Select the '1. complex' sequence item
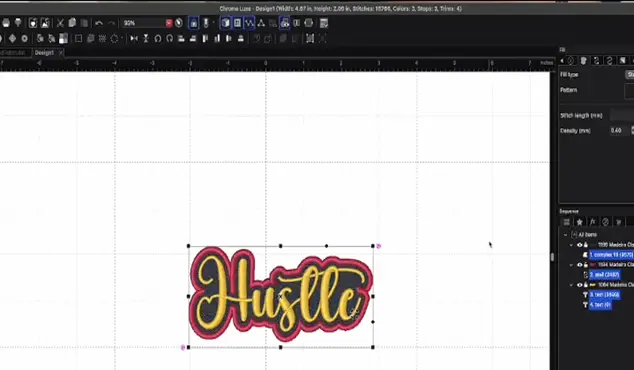The width and height of the screenshot is (634, 370). (611, 255)
